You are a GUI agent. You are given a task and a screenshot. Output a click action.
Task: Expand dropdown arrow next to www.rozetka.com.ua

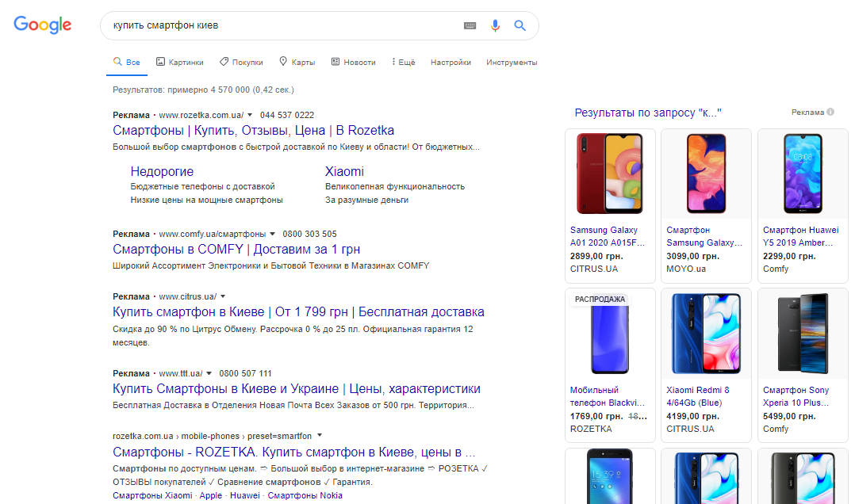click(250, 115)
